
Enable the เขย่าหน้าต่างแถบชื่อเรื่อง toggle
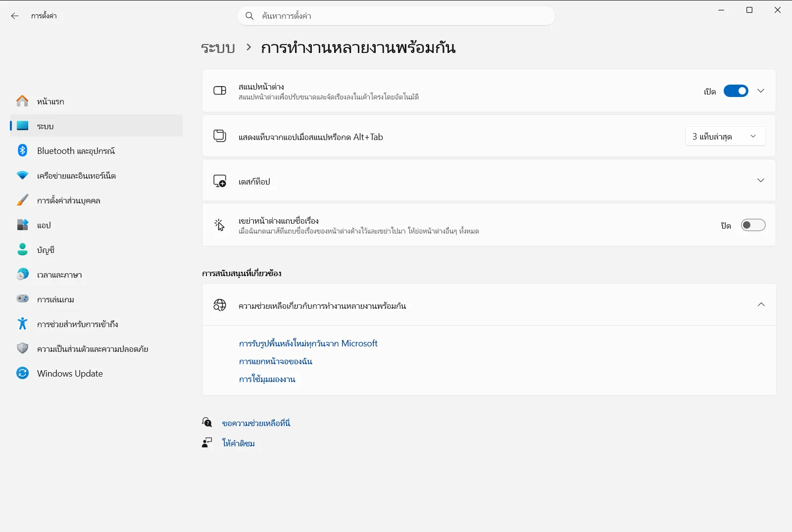(753, 225)
